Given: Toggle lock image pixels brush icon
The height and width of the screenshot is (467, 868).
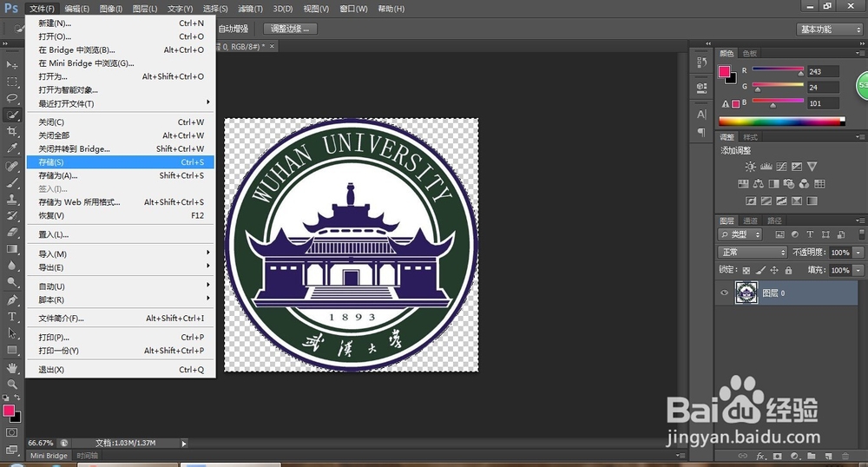Looking at the screenshot, I should click(760, 270).
